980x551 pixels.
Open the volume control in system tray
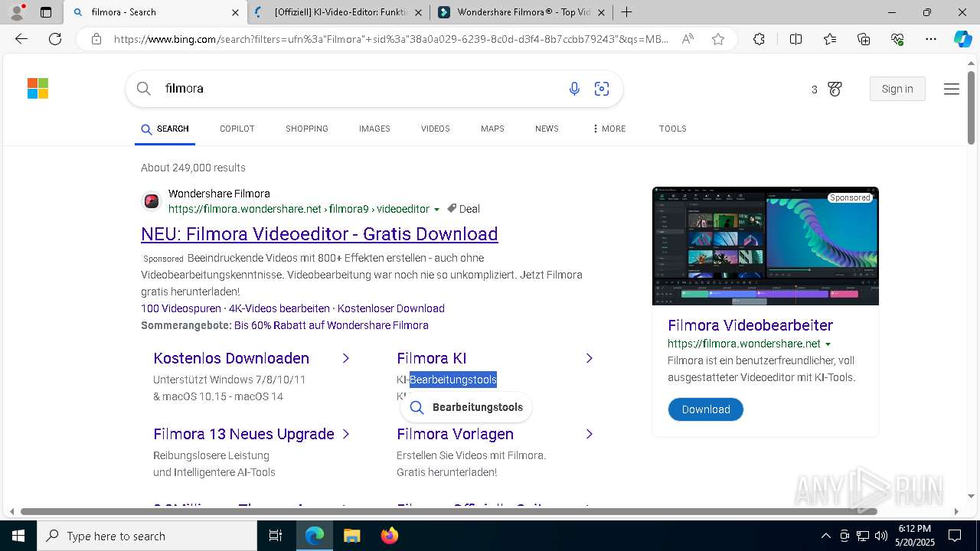(x=881, y=536)
